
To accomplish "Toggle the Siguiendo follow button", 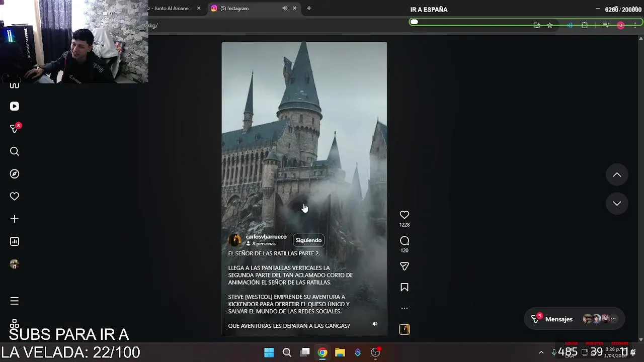I will [x=308, y=240].
